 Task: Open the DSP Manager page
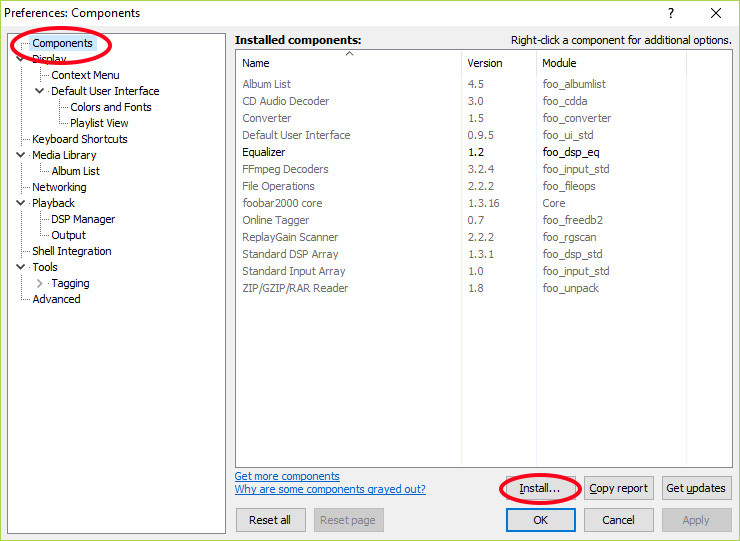[83, 219]
